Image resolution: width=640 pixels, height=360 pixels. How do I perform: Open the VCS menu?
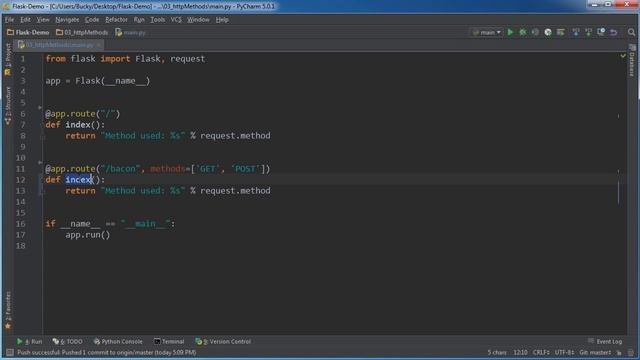176,20
